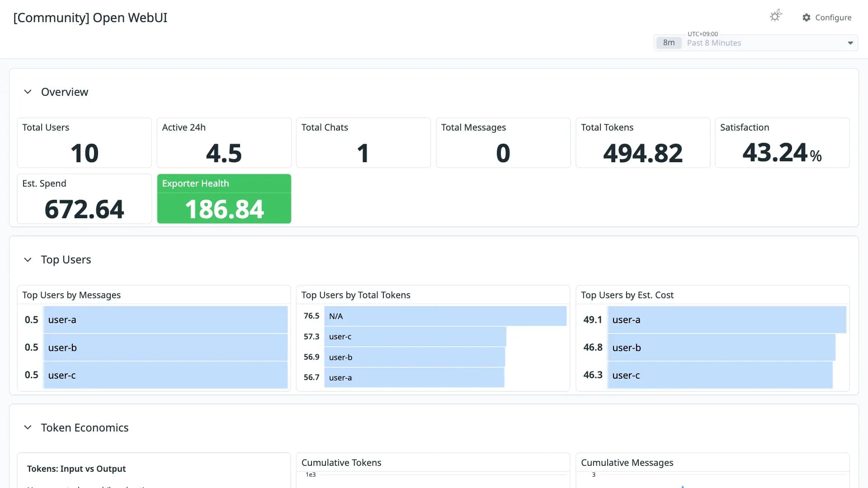Click user-c bar in Top Users by Total Tokens

[415, 337]
